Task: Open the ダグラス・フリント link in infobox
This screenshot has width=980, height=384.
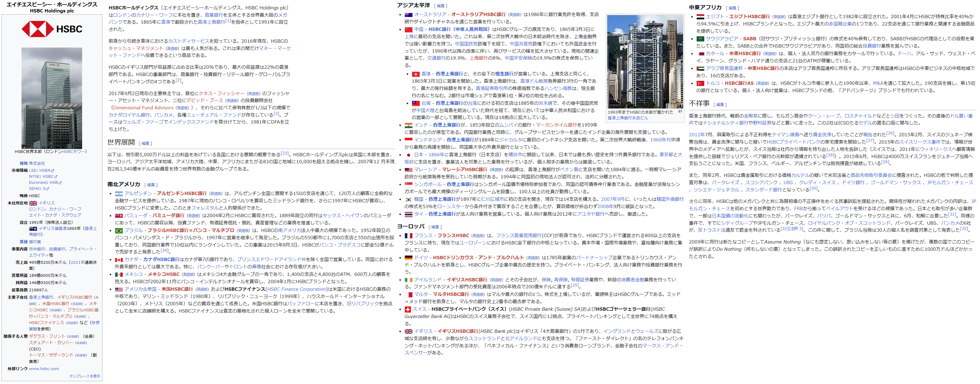Action: point(47,336)
